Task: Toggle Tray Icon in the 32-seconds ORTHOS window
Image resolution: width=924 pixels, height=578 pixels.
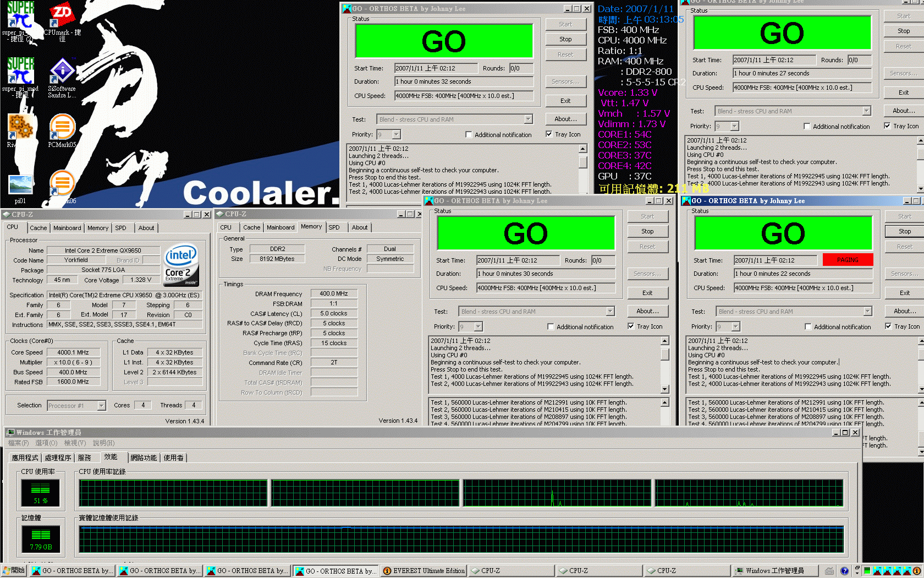Action: (x=549, y=134)
